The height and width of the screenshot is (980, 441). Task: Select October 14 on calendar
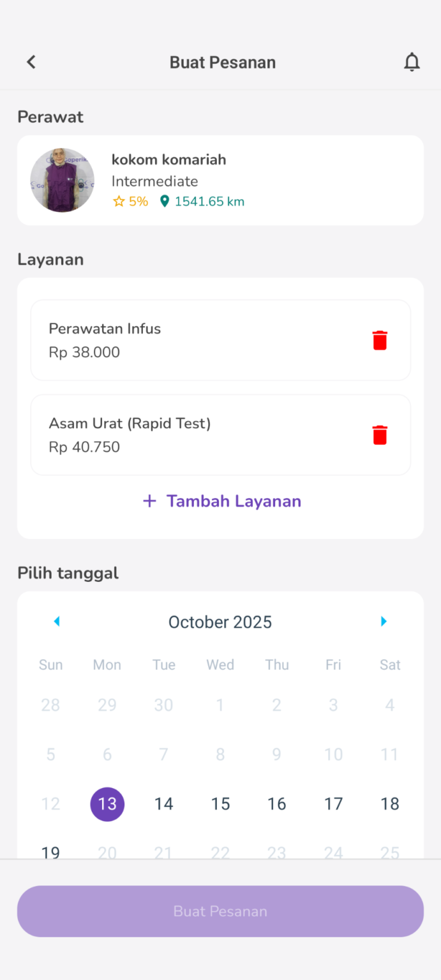163,804
